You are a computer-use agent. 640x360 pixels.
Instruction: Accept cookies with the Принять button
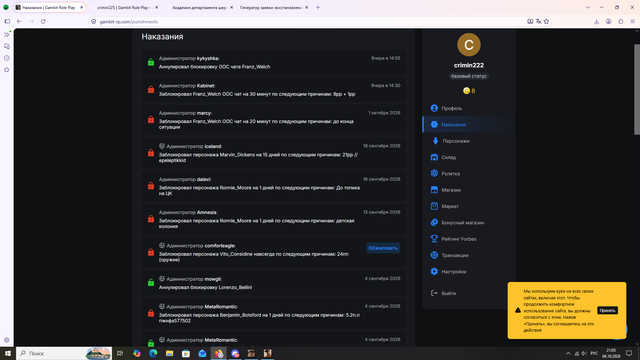coord(607,311)
